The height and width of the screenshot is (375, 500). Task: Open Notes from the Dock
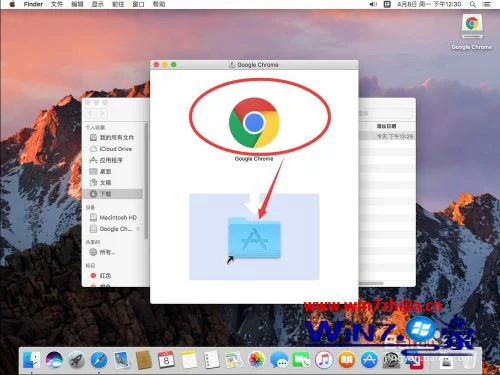pyautogui.click(x=189, y=360)
